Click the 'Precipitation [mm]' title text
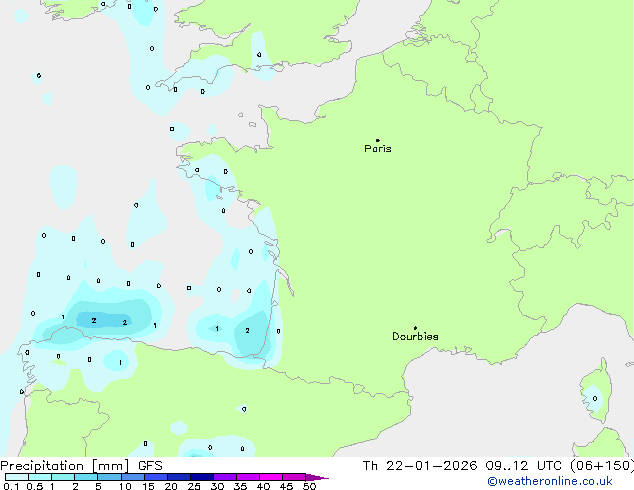Viewport: 634px width, 490px height. (x=65, y=466)
